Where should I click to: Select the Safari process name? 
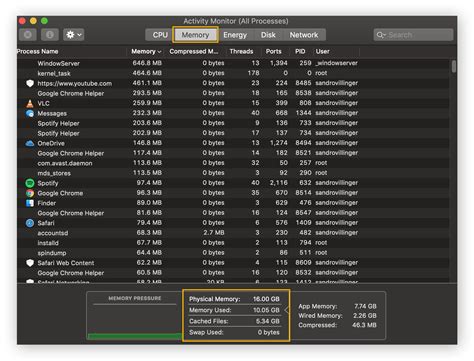click(46, 223)
